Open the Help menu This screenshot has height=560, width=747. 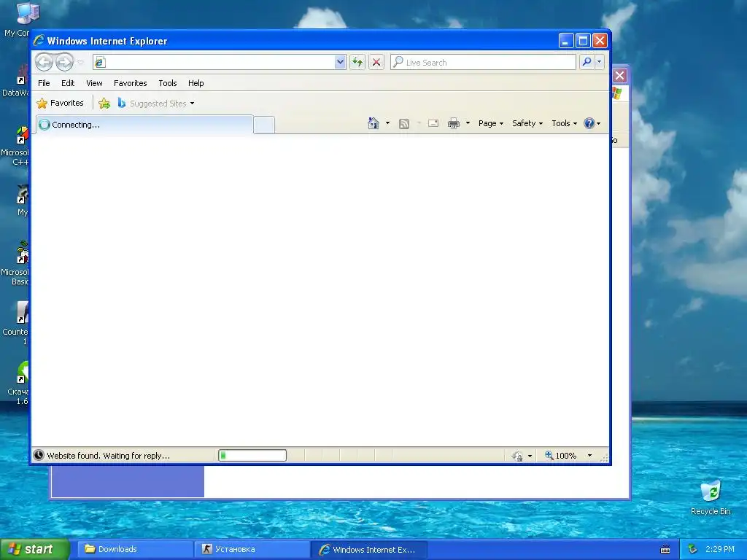[196, 83]
